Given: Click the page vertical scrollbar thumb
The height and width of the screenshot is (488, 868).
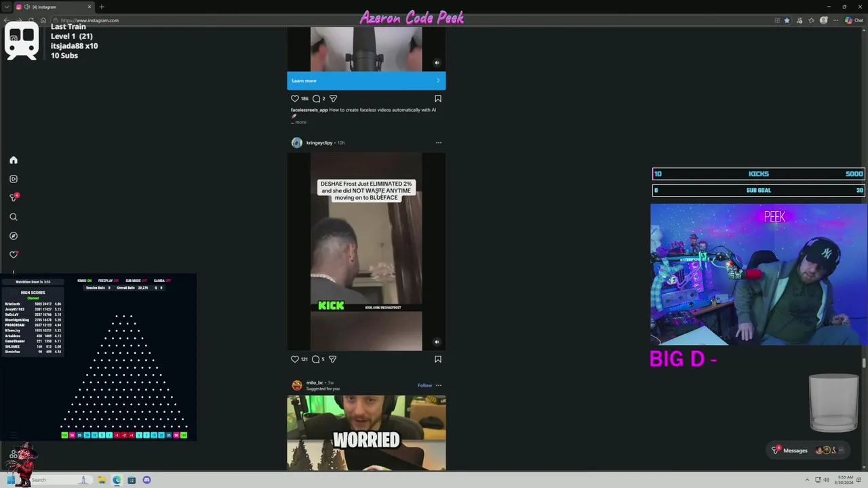Looking at the screenshot, I should [864, 363].
